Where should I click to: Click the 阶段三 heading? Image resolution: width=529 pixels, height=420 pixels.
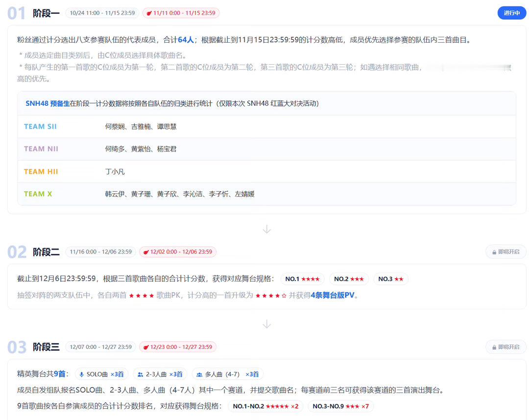click(46, 347)
